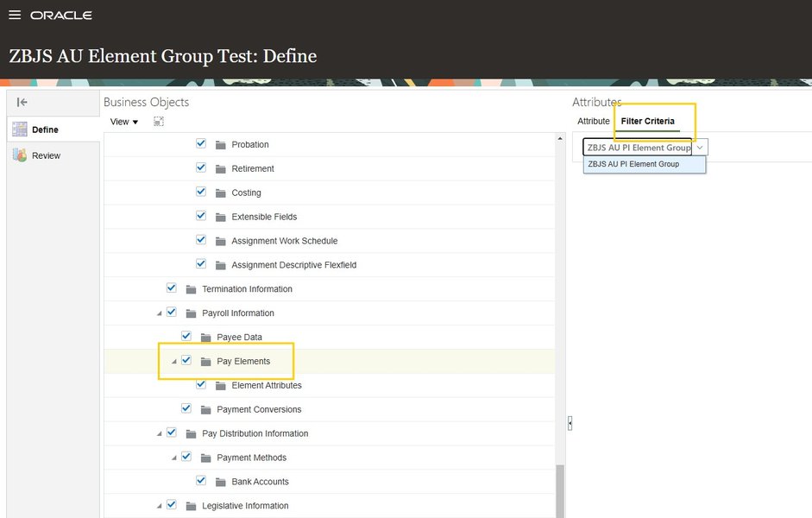Open the View menu dropdown
The height and width of the screenshot is (518, 812).
pos(124,122)
